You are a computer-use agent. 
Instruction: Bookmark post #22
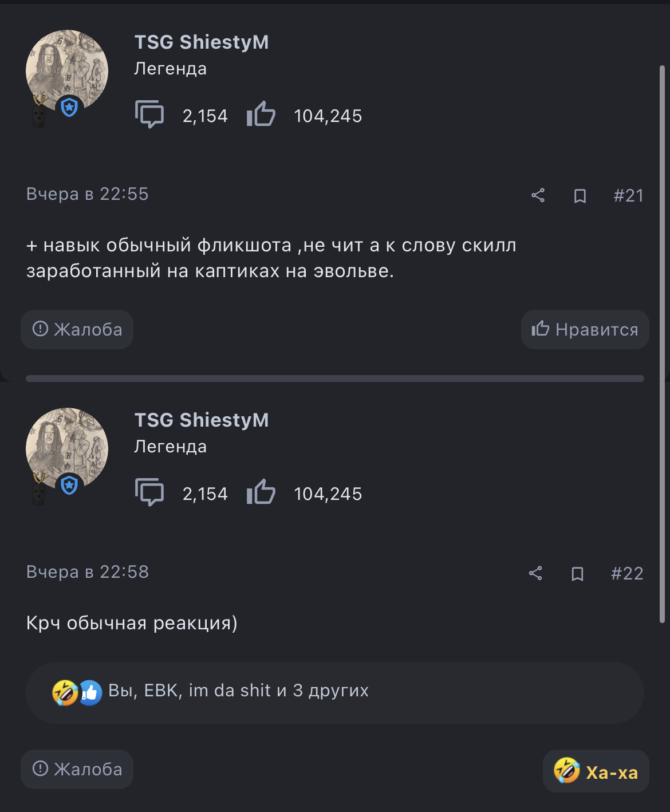577,574
